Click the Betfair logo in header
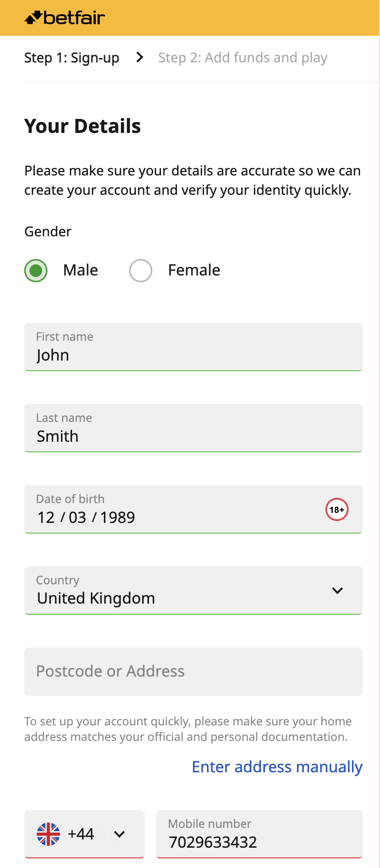Viewport: 380px width, 868px height. pos(65,18)
